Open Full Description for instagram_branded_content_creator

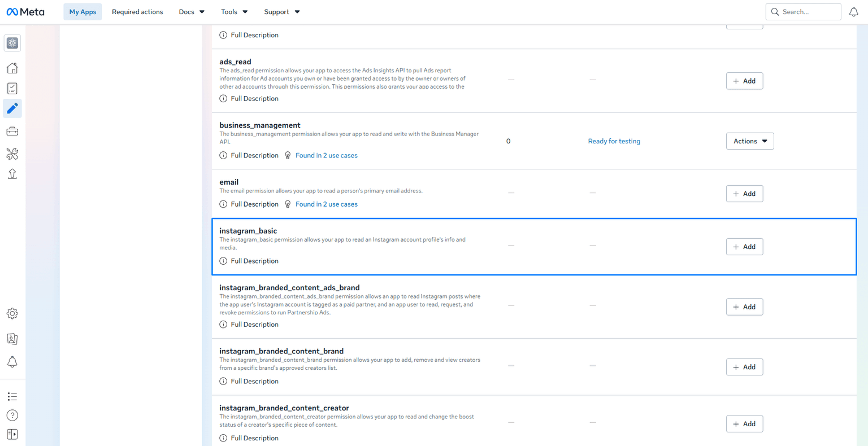(254, 438)
